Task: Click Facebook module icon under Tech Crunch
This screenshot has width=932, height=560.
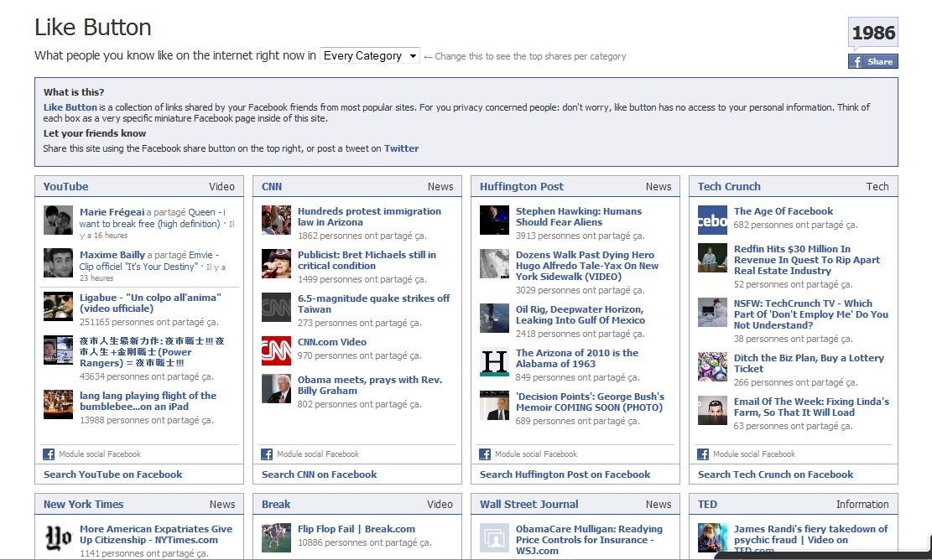Action: 703,454
